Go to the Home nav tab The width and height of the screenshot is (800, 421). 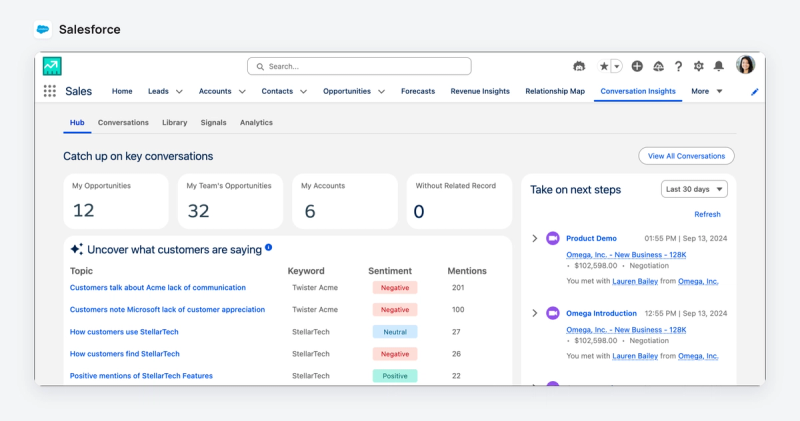(x=122, y=91)
